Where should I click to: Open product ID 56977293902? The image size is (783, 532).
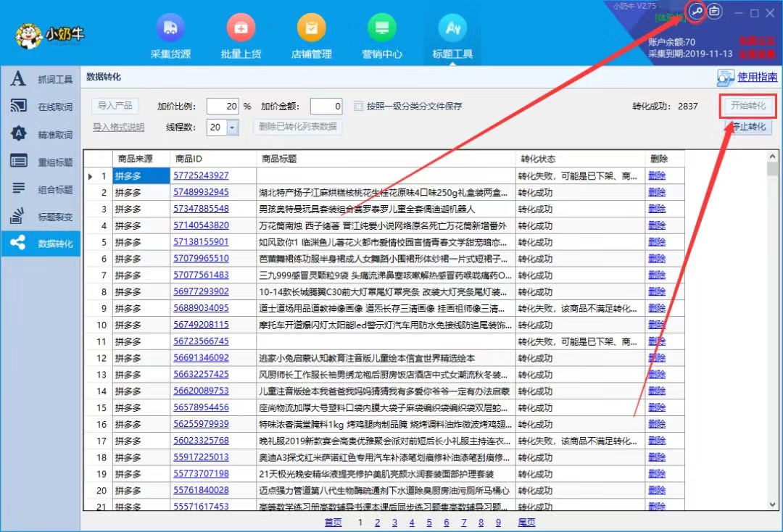tap(201, 291)
